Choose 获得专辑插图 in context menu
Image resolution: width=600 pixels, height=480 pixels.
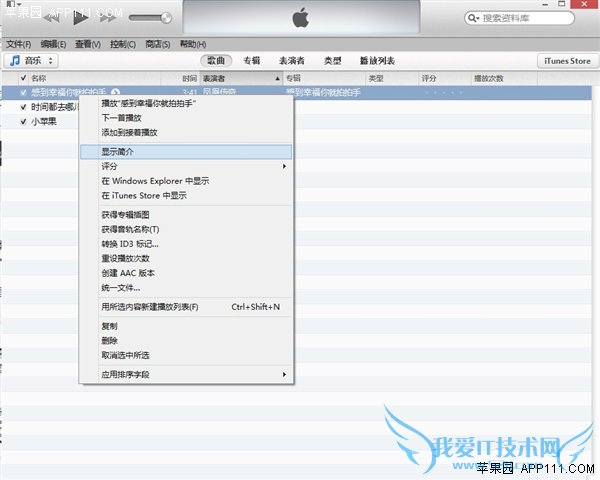coord(186,215)
